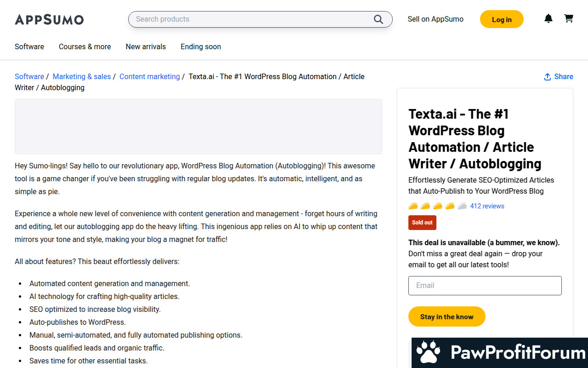Open the Ending soon page
This screenshot has height=368, width=588.
201,46
